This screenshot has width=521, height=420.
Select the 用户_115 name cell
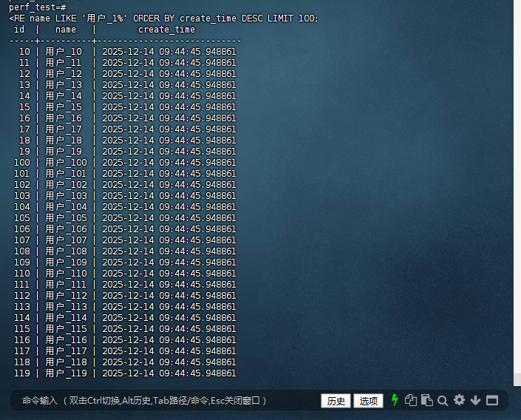(x=66, y=328)
